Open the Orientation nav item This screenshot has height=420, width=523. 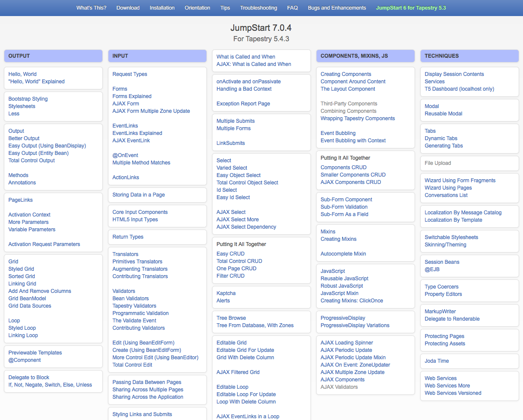click(197, 8)
